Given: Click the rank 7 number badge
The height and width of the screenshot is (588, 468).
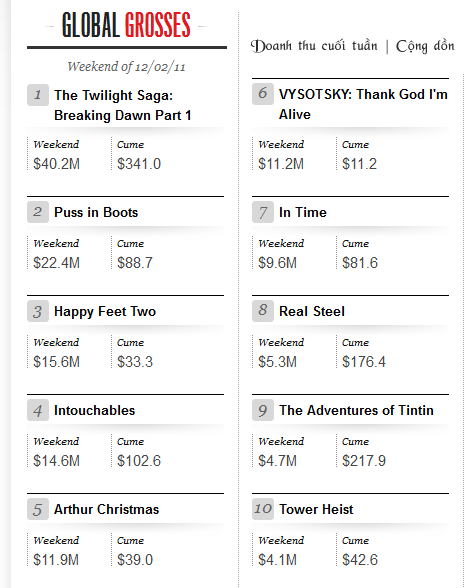Looking at the screenshot, I should [263, 212].
